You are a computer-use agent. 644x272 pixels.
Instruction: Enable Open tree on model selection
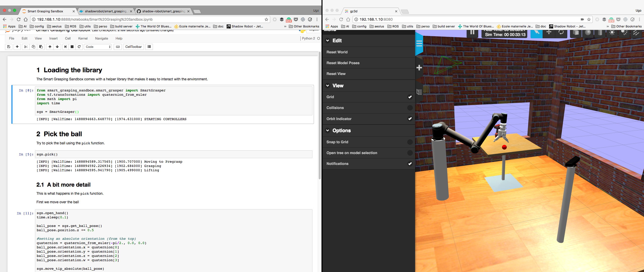369,153
